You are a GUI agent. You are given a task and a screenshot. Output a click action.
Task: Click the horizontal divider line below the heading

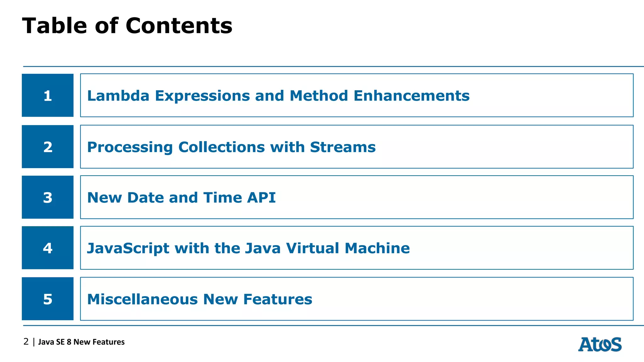pyautogui.click(x=333, y=67)
